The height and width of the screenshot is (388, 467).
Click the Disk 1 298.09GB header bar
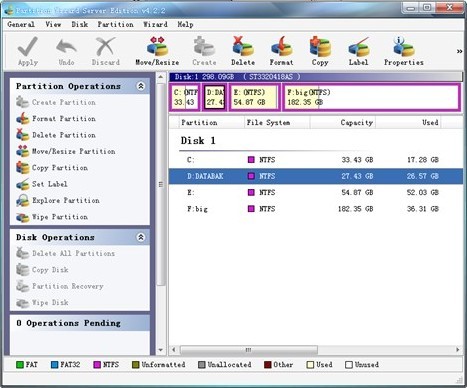pyautogui.click(x=316, y=77)
